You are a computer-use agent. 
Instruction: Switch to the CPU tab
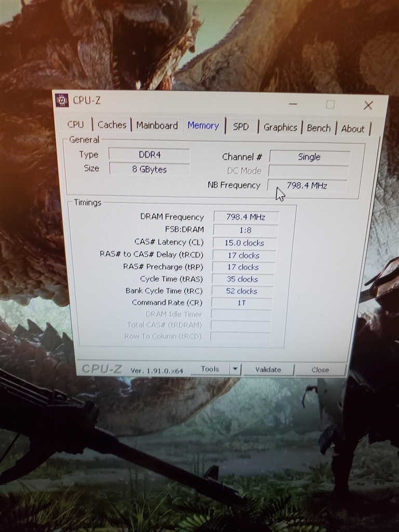coord(75,124)
